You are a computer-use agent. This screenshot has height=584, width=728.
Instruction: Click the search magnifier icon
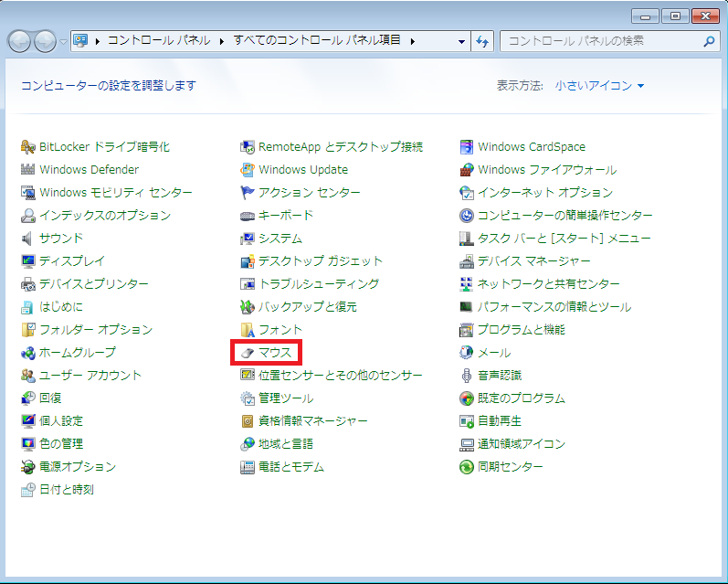coord(709,41)
